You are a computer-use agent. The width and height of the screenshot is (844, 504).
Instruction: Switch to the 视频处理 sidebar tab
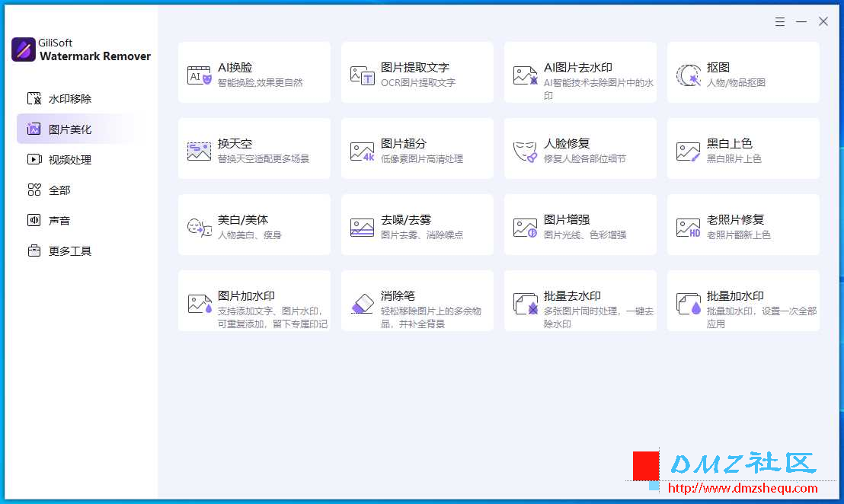pyautogui.click(x=59, y=160)
